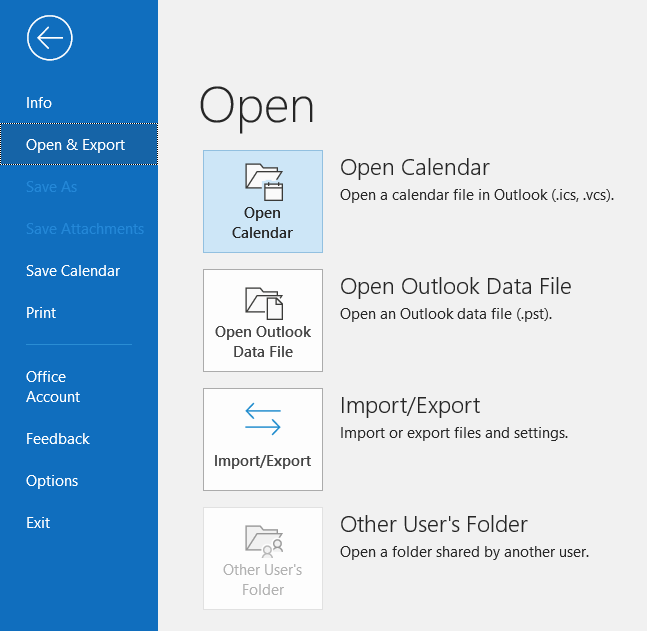The image size is (647, 631).
Task: Click 'Open a calendar file in Outlook' description
Action: pyautogui.click(x=477, y=195)
